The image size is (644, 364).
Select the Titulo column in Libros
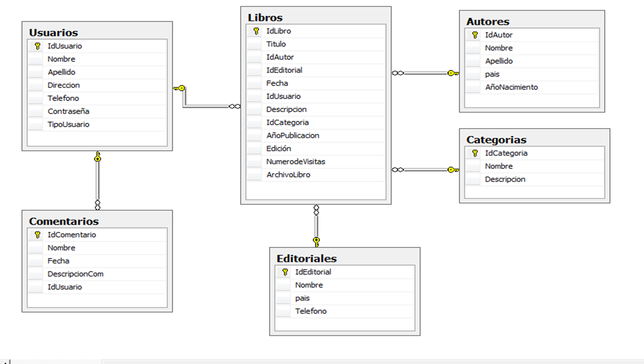tap(276, 44)
